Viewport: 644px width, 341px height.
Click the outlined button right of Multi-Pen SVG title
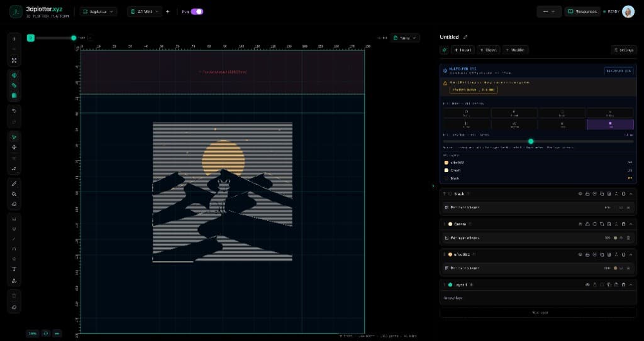point(619,70)
